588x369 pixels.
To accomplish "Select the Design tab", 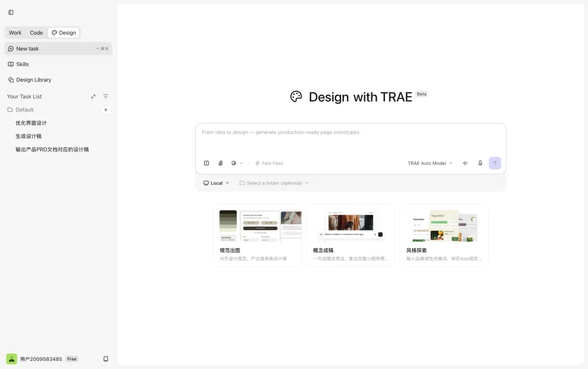I will pyautogui.click(x=64, y=33).
